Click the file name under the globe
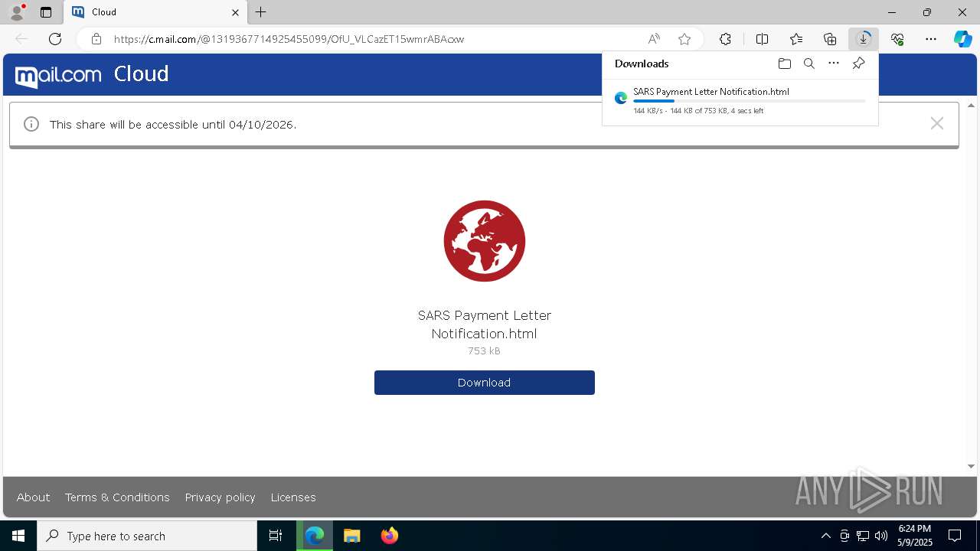Image resolution: width=980 pixels, height=551 pixels. [485, 324]
